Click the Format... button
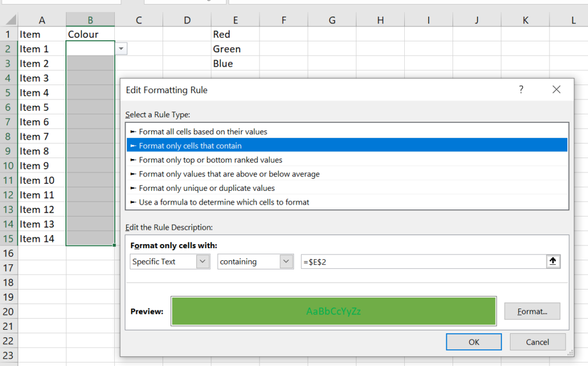 (x=532, y=311)
